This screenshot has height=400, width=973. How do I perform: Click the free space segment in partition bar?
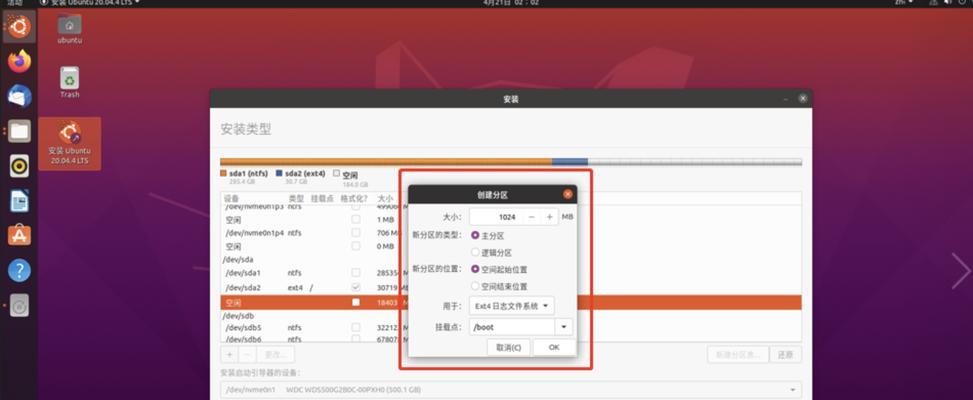(694, 162)
